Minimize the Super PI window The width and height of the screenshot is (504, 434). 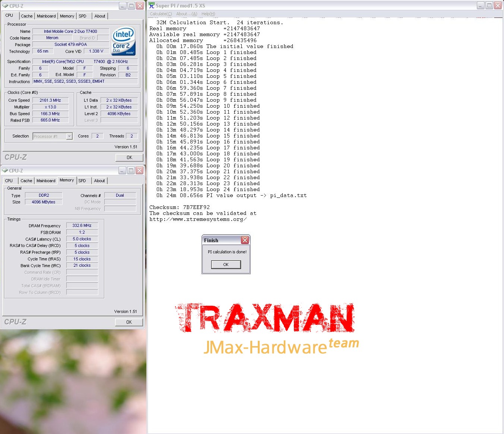click(481, 5)
